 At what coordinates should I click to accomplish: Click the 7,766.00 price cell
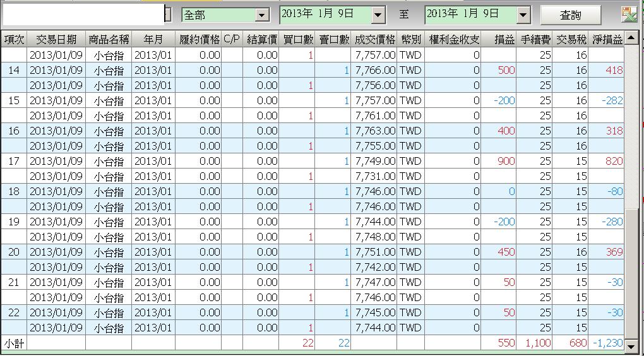tap(374, 70)
